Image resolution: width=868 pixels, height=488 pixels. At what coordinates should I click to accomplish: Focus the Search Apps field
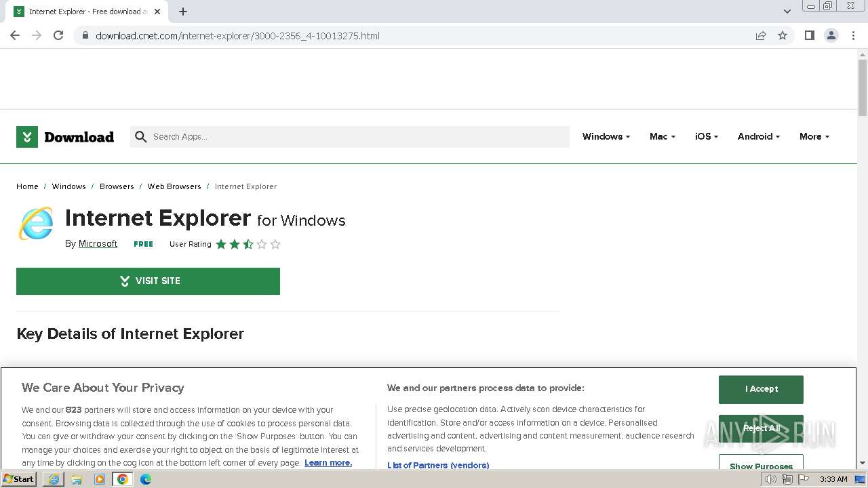350,137
